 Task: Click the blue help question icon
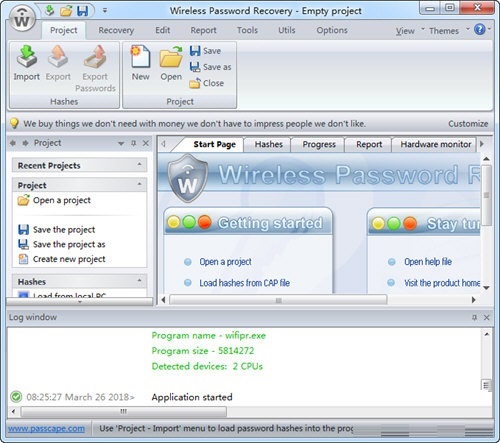pos(479,29)
